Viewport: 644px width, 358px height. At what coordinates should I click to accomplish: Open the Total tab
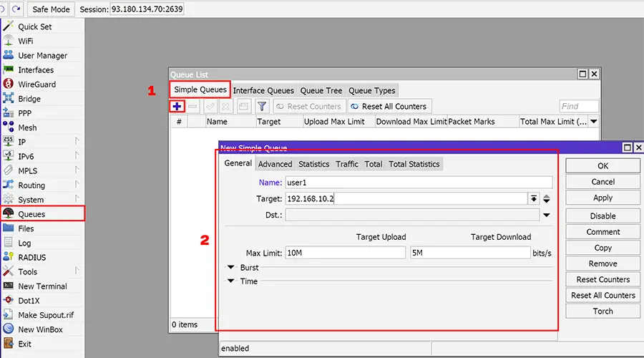[374, 164]
